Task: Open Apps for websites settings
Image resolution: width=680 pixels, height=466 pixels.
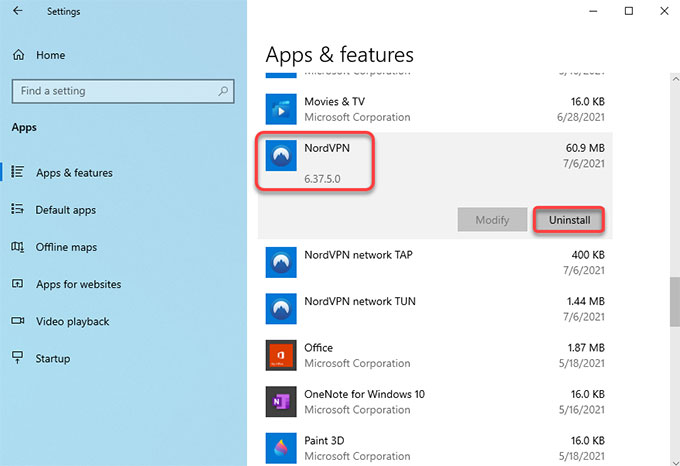Action: (78, 284)
